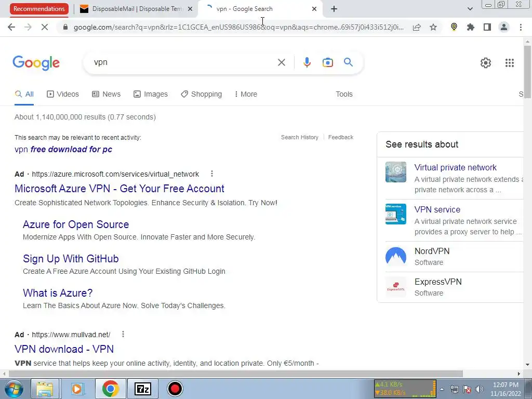This screenshot has width=532, height=399.
Task: Open the location pin extension icon
Action: pyautogui.click(x=454, y=27)
